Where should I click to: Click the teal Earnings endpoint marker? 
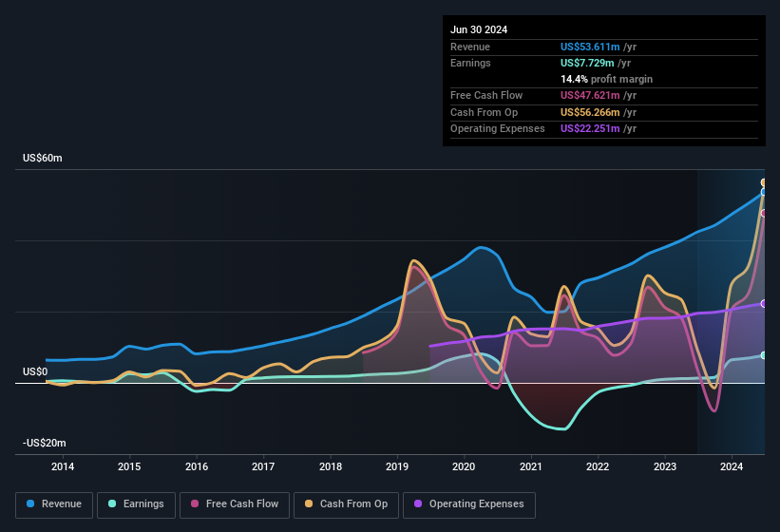tap(764, 355)
